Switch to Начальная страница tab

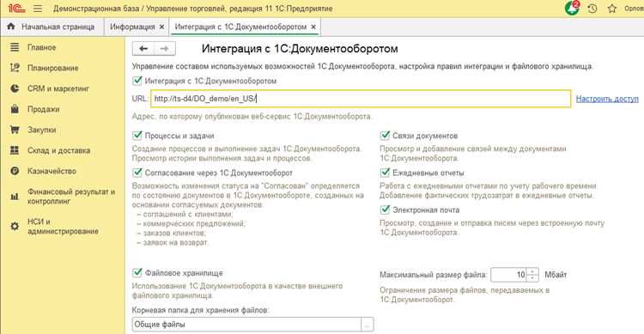[52, 27]
